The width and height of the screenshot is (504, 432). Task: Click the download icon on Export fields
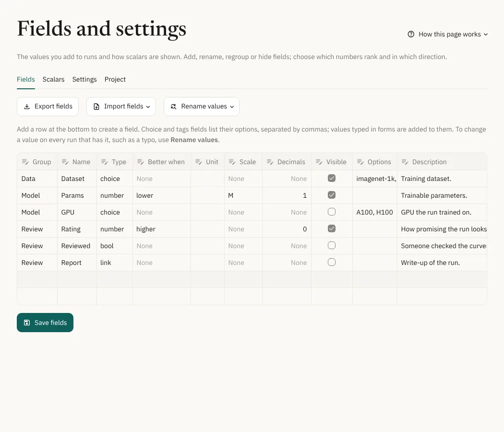click(x=27, y=107)
